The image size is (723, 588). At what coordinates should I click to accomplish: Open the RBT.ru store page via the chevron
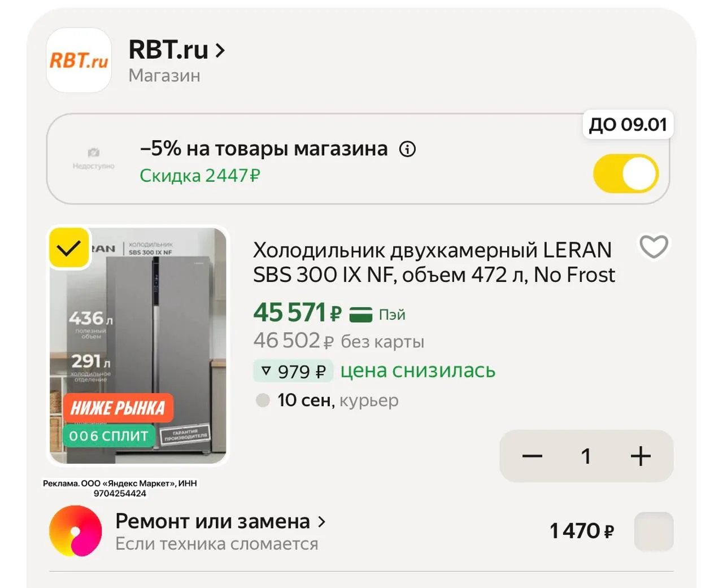coord(220,51)
